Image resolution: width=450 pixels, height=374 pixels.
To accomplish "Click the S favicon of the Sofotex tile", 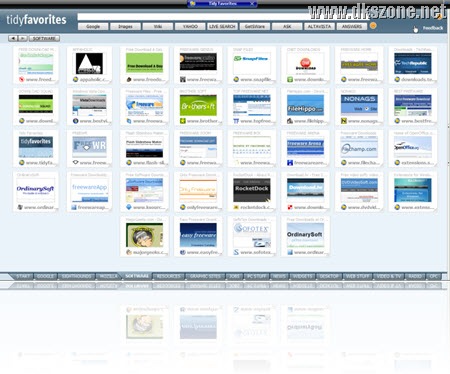I will (x=236, y=252).
